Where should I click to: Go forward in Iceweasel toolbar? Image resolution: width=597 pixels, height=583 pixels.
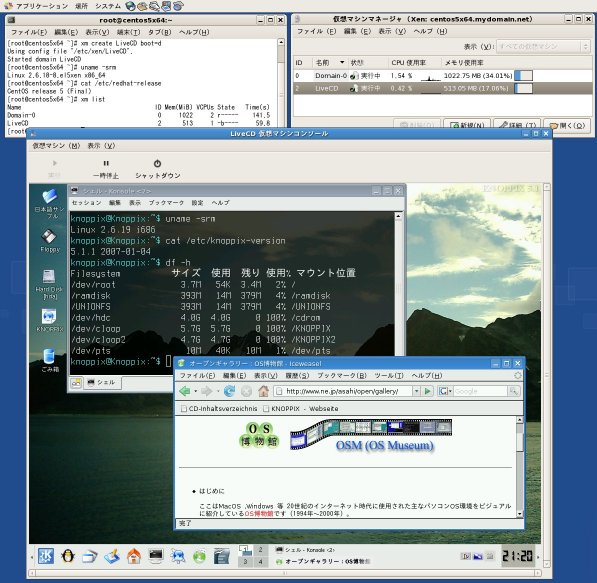point(207,391)
